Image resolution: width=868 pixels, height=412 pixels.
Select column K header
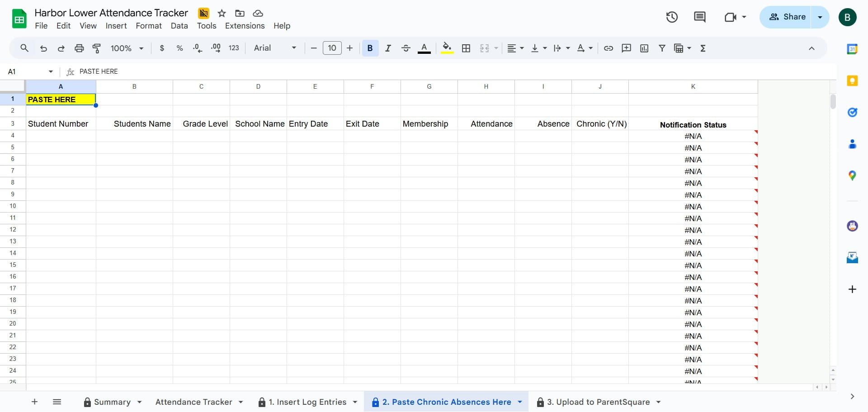693,86
